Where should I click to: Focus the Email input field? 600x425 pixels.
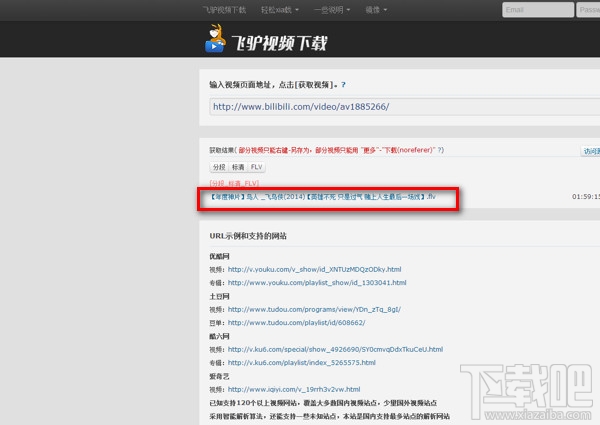(538, 10)
